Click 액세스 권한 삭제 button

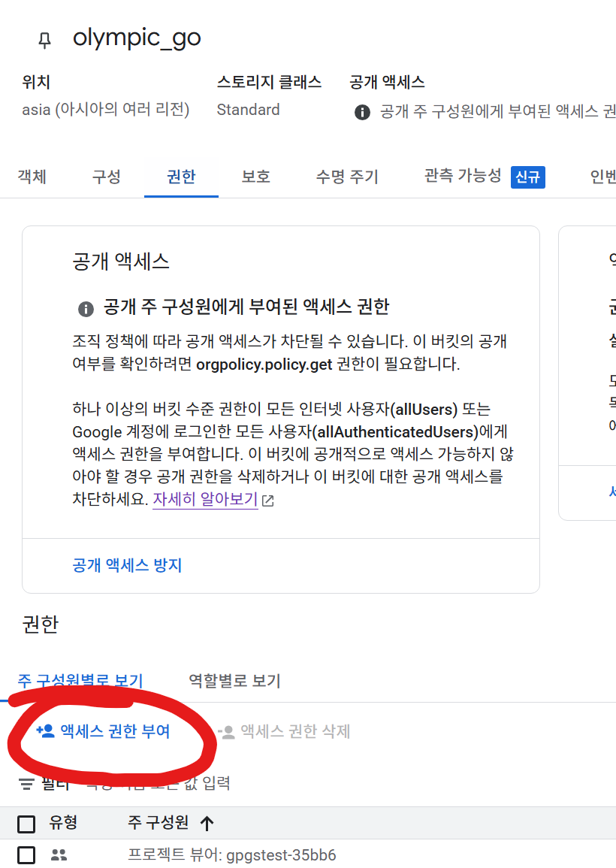click(x=285, y=731)
